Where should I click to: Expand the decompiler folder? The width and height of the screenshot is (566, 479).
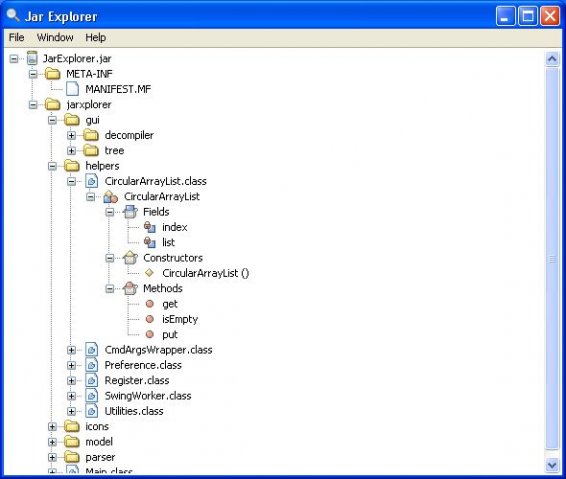(71, 135)
